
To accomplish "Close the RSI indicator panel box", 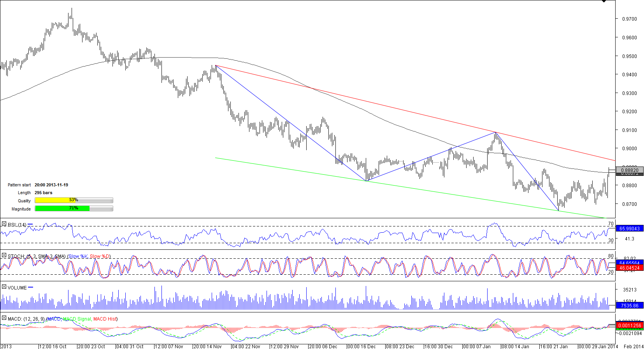I will pos(4,224).
